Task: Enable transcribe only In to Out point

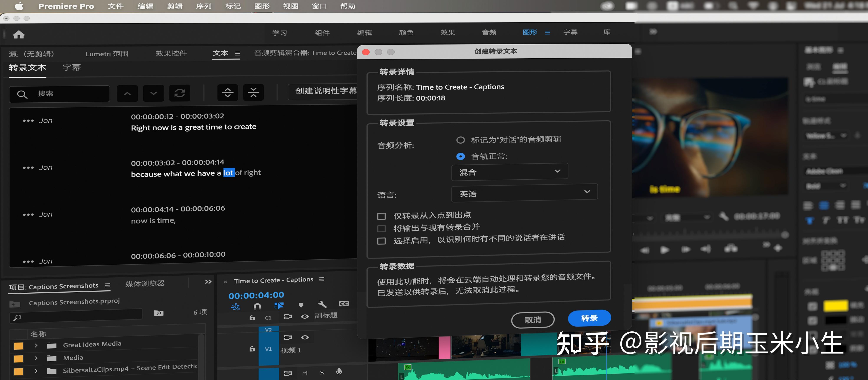Action: (x=381, y=216)
